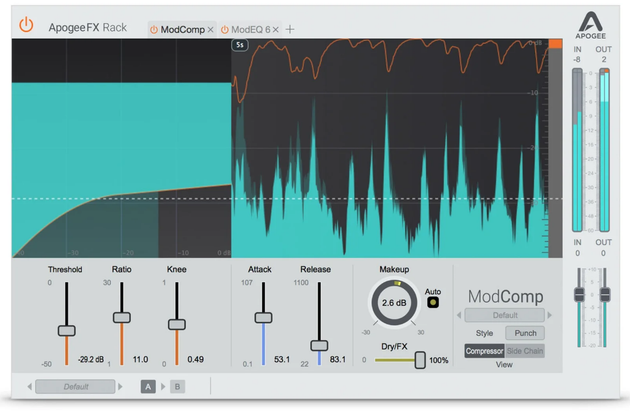Image resolution: width=630 pixels, height=411 pixels.
Task: Click the Threshold slider handle
Action: point(66,331)
